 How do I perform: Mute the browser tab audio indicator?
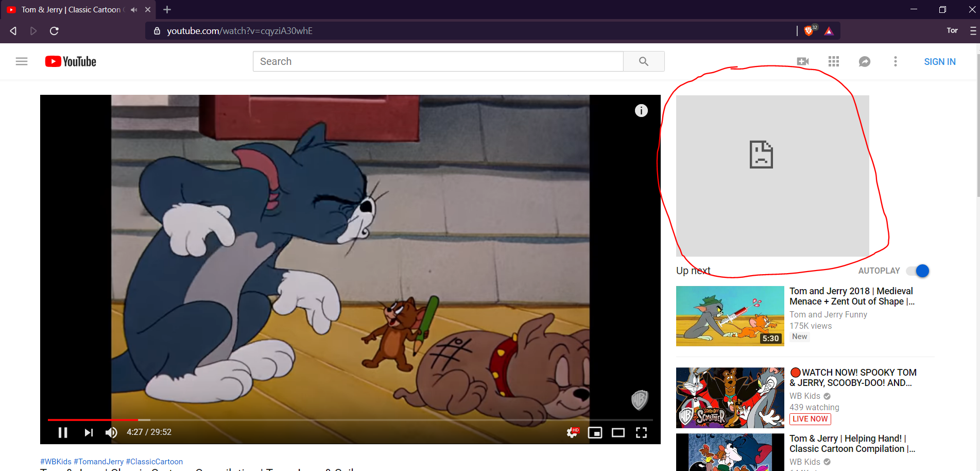[133, 9]
